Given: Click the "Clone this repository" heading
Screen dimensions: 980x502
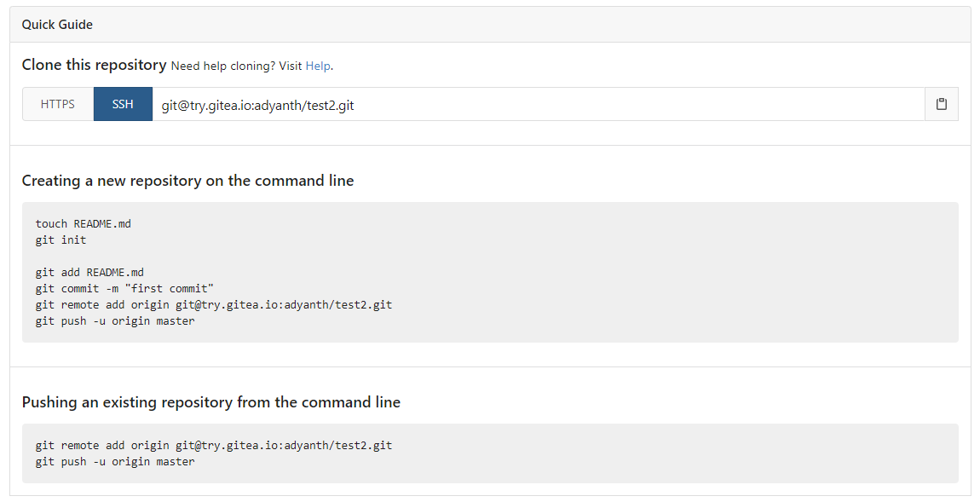Looking at the screenshot, I should [x=94, y=65].
